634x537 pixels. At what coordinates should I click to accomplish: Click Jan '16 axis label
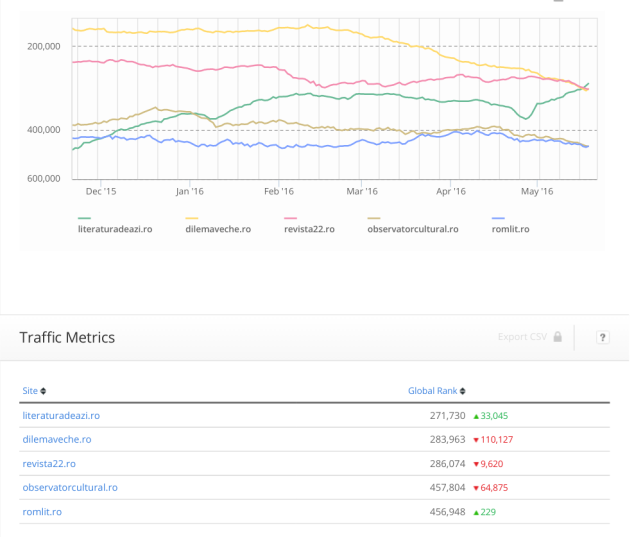coord(190,191)
